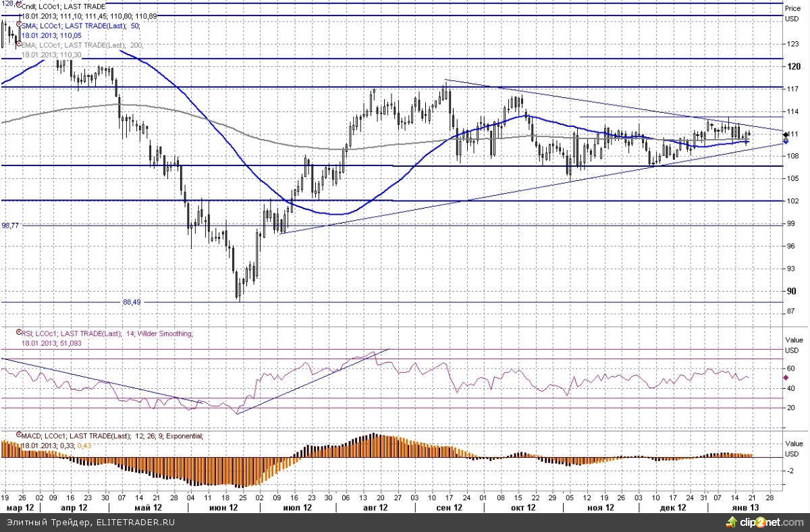The image size is (810, 532).
Task: Click the black last-price diamond marker on price axis
Action: [x=786, y=134]
